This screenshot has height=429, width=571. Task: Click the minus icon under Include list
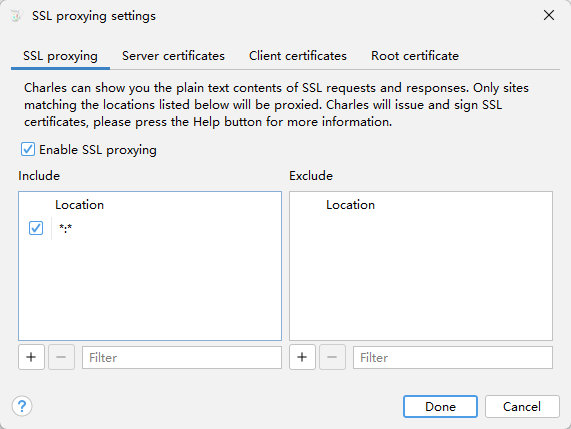61,357
